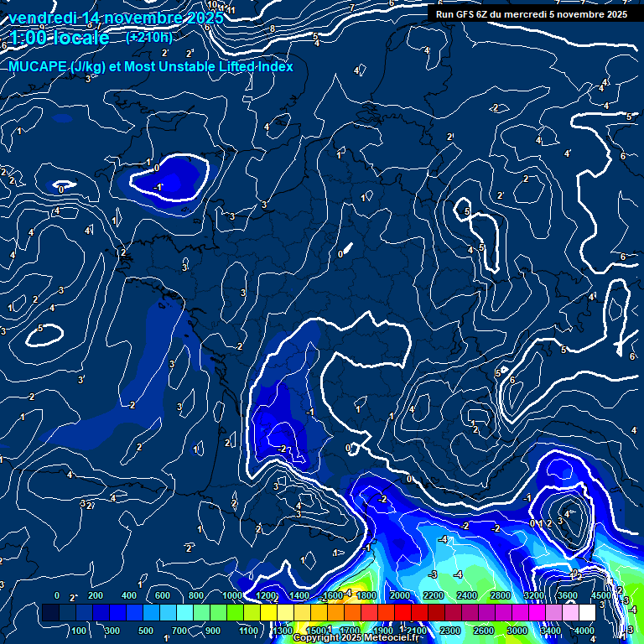Click the legend swatch between 3600 and 4000
The width and height of the screenshot is (644, 644).
[x=570, y=612]
